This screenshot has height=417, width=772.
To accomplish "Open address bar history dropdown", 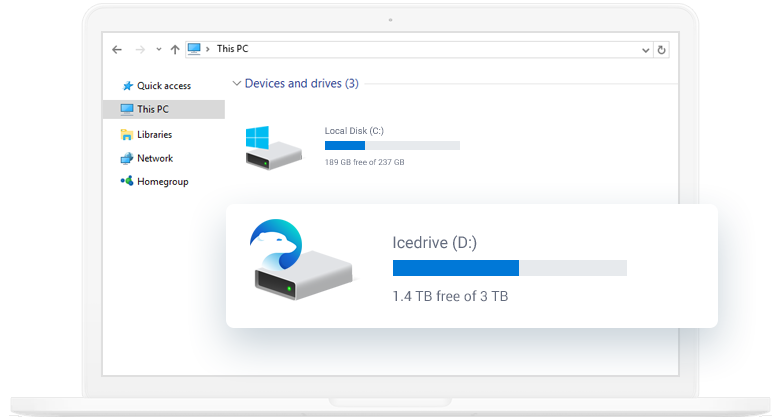I will [x=645, y=50].
